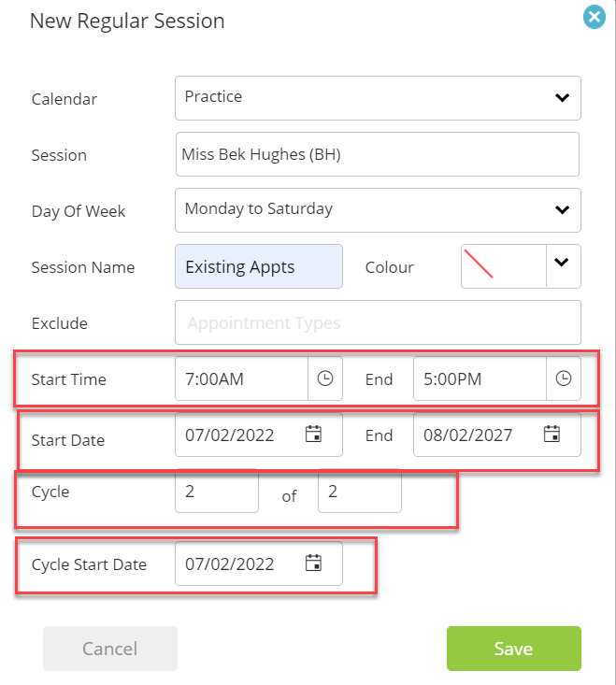The width and height of the screenshot is (616, 685).
Task: Edit the Cycle total field after 'of'
Action: 360,491
